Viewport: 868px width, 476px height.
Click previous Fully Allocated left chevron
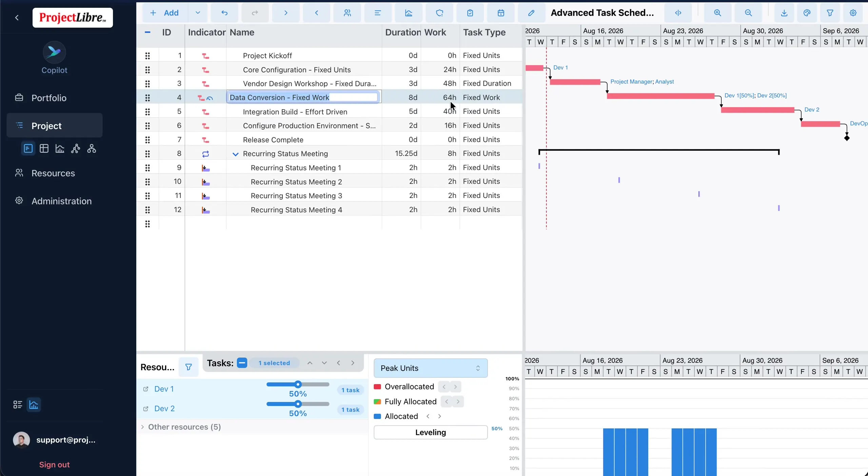point(447,402)
